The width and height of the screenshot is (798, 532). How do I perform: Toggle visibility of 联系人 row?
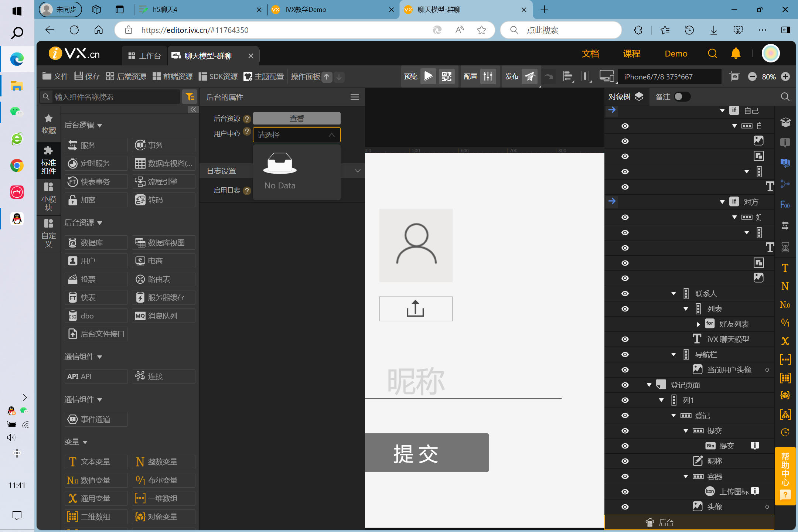[625, 293]
